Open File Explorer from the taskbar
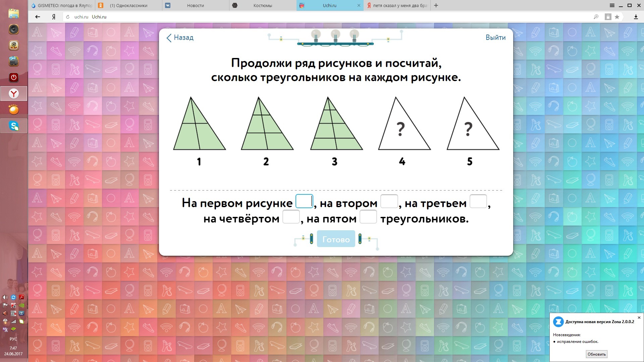 tap(14, 14)
